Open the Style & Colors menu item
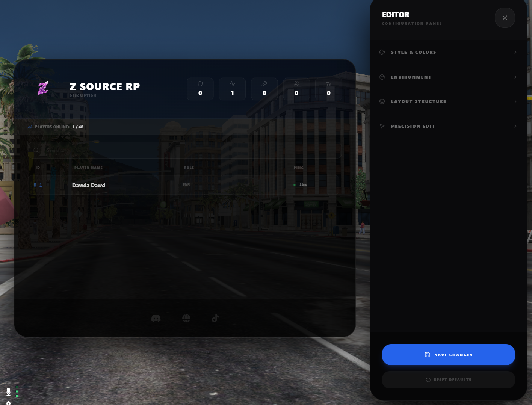 pyautogui.click(x=449, y=52)
